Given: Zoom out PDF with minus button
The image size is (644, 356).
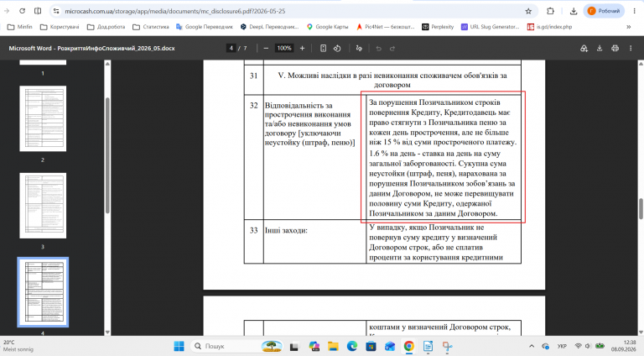Looking at the screenshot, I should [x=266, y=48].
